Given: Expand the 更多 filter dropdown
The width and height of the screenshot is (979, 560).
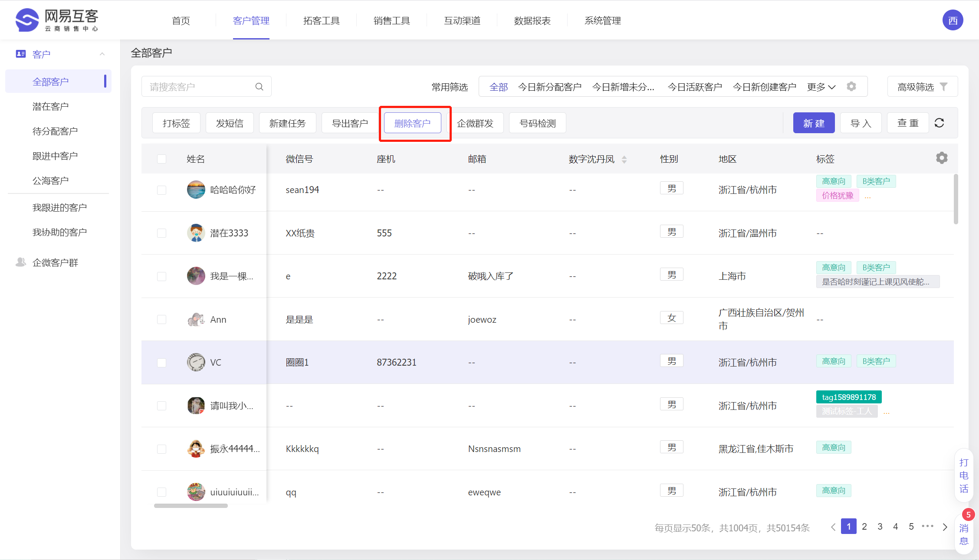Looking at the screenshot, I should pos(821,87).
